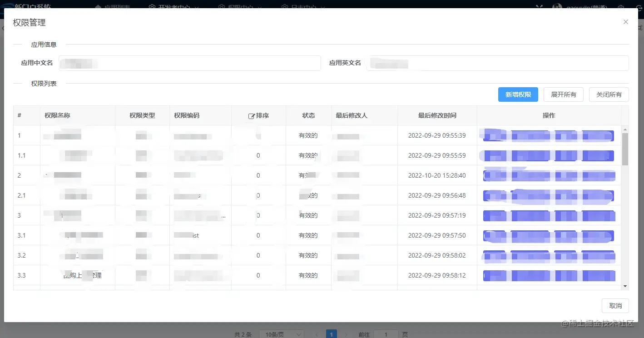Click 有效的 status in row 3.1

click(308, 235)
